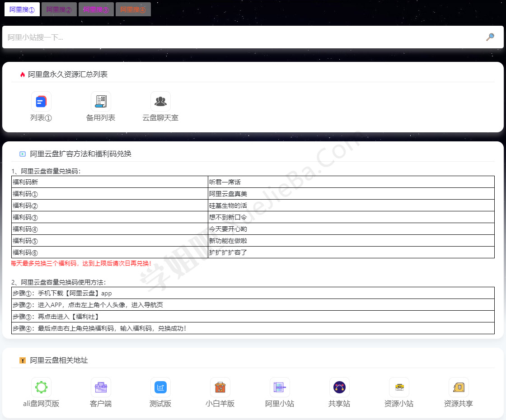Click the 测试版 text label
This screenshot has height=420, width=506.
coord(160,404)
